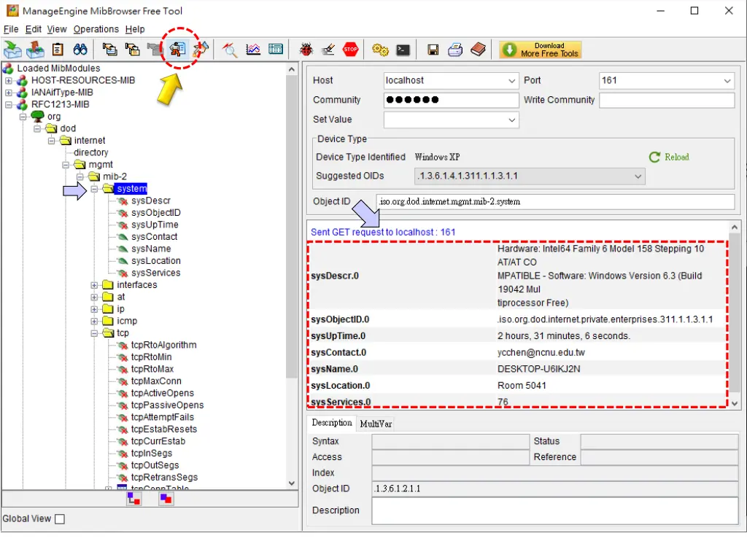This screenshot has height=560, width=747.
Task: Open the Host dropdown arrow
Action: coord(511,81)
